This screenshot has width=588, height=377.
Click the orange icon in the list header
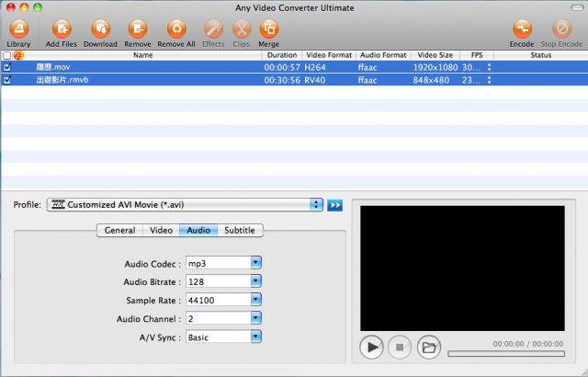click(18, 55)
